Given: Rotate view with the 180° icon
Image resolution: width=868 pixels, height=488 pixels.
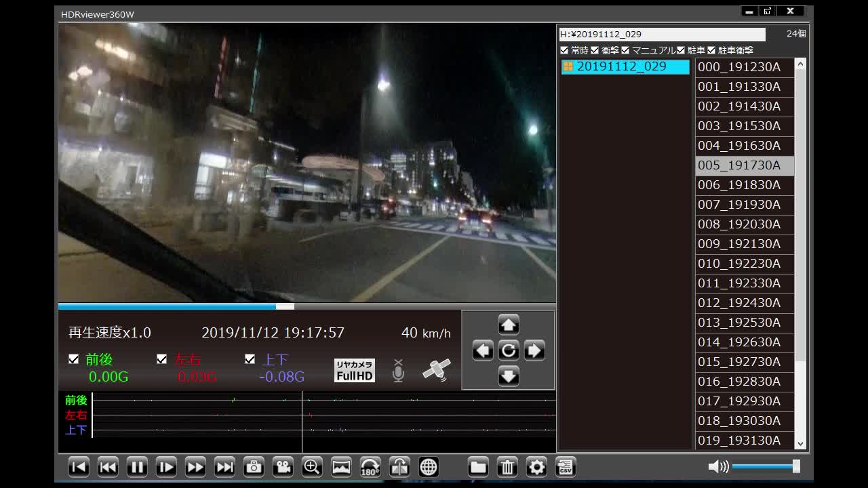Looking at the screenshot, I should click(370, 467).
